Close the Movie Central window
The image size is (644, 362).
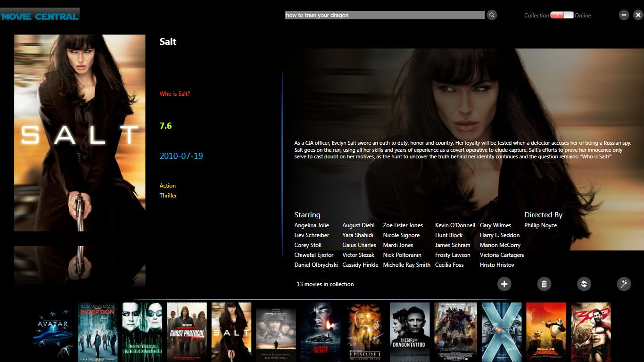(638, 15)
